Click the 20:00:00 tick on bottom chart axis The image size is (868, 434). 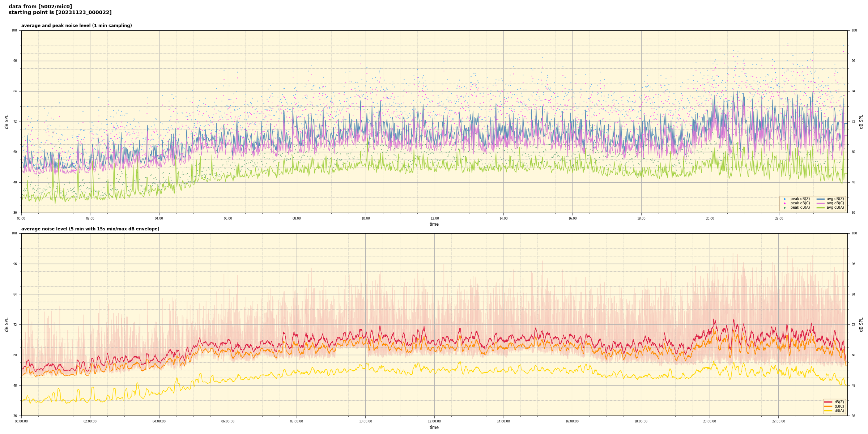pos(710,421)
